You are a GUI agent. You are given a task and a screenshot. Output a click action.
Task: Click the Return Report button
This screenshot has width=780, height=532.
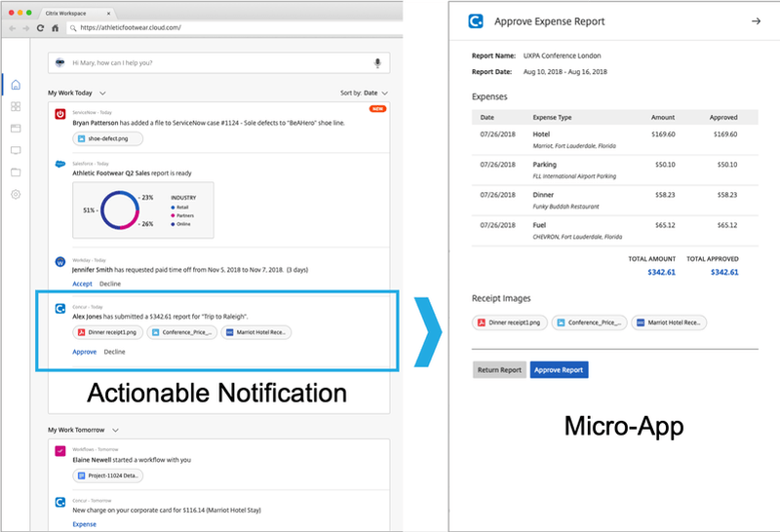point(499,370)
